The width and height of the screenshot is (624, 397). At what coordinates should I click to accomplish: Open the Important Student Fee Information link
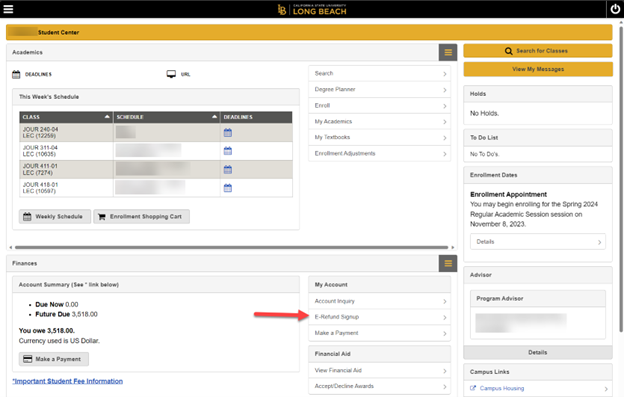point(67,381)
